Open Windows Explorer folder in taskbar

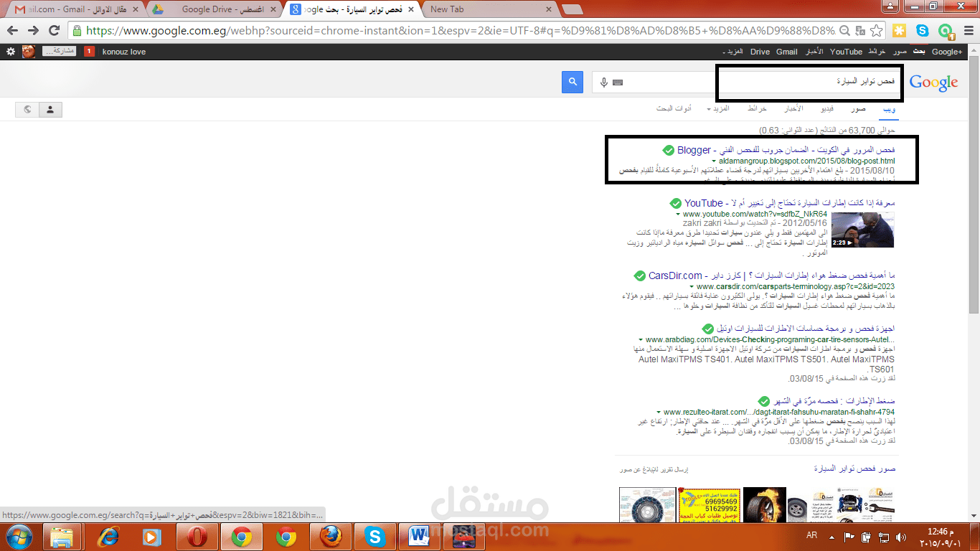tap(62, 537)
